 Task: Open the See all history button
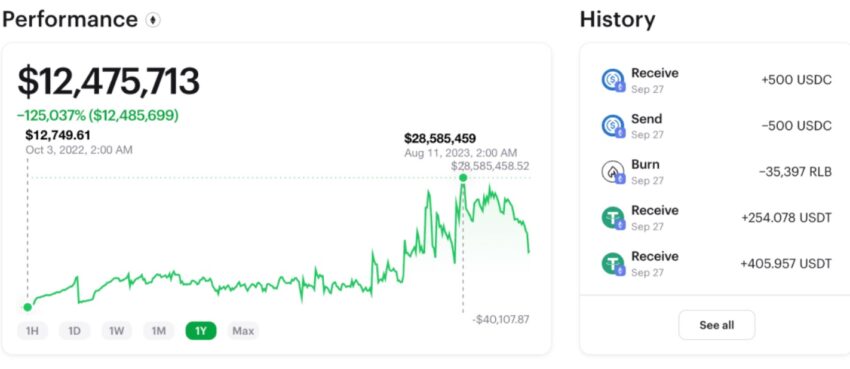pos(717,325)
